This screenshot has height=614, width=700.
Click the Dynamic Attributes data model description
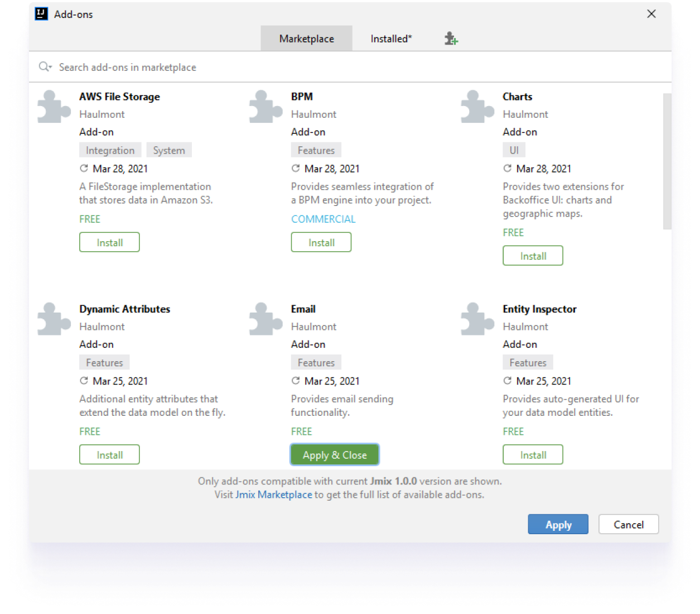pos(152,405)
